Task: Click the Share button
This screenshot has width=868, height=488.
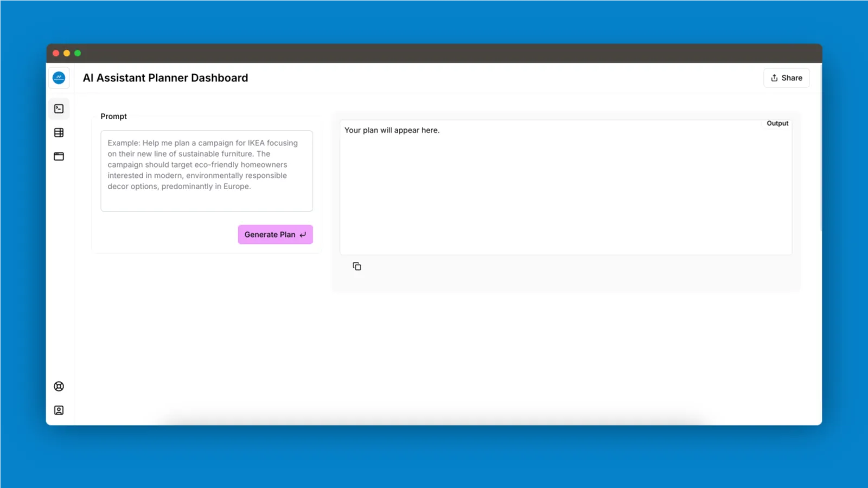Action: coord(787,78)
